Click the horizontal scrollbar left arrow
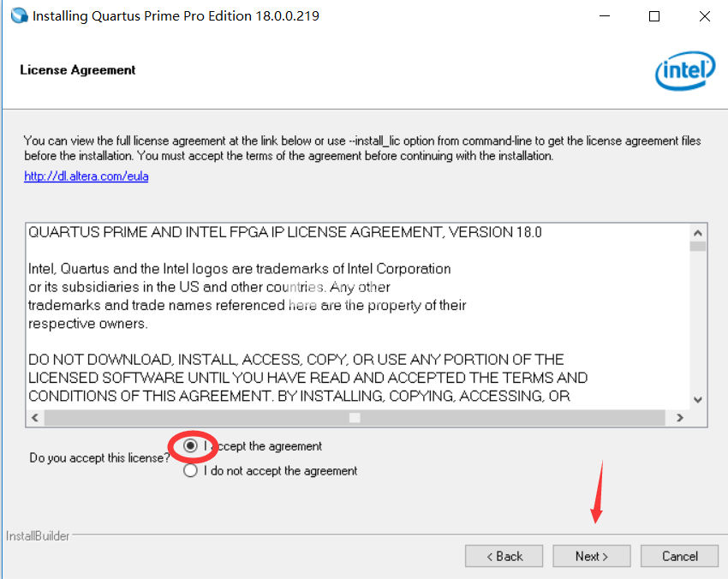This screenshot has width=728, height=579. (x=35, y=417)
